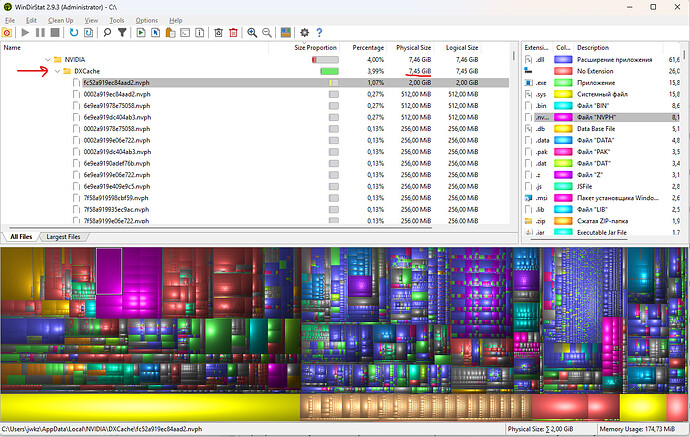Click the blue color swatch for .dll
The height and width of the screenshot is (437, 690).
(563, 59)
